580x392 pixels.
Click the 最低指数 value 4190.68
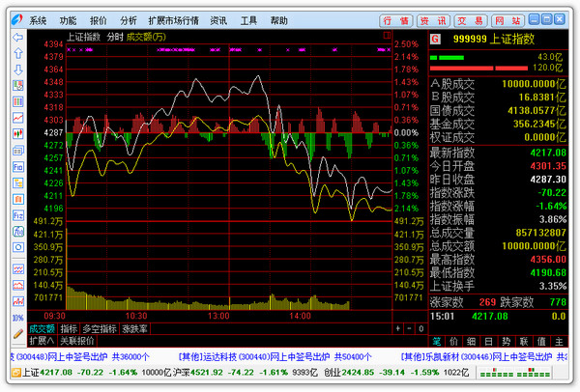[x=548, y=272]
